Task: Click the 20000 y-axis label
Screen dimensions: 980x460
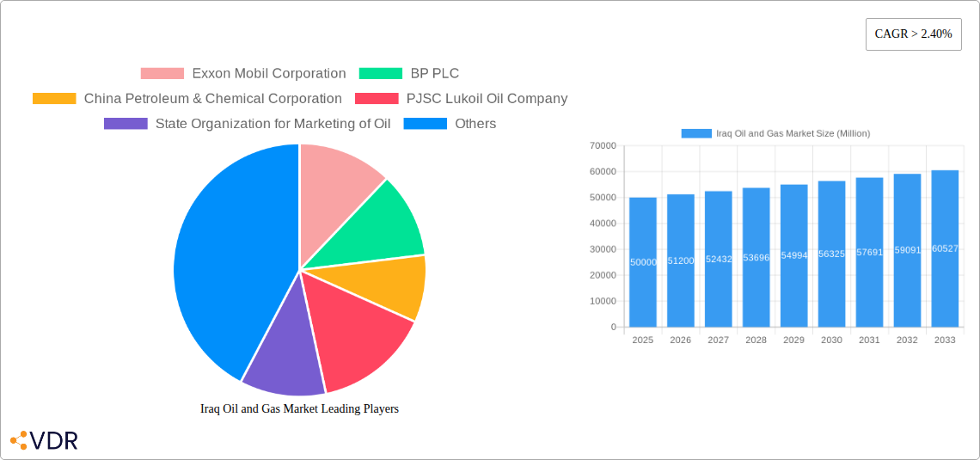Action: tap(603, 275)
